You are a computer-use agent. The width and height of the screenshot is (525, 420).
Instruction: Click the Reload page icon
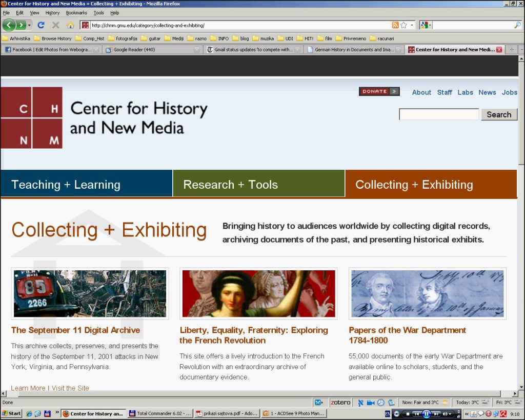[41, 25]
